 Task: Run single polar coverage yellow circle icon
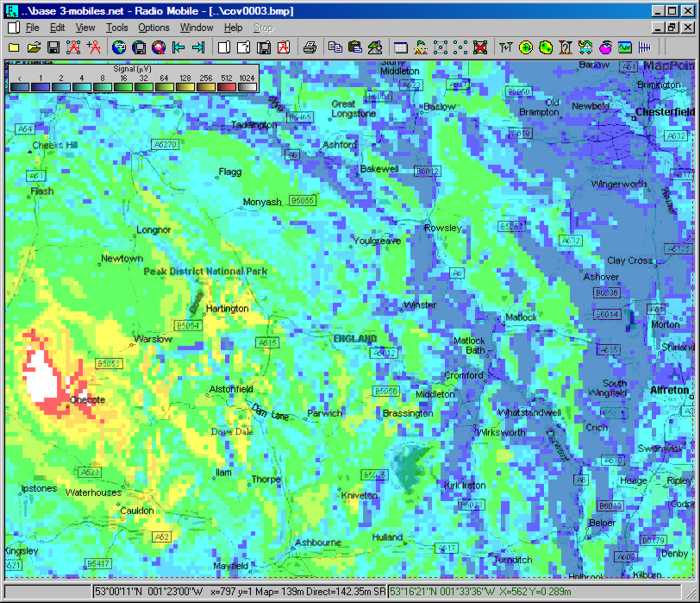[525, 47]
